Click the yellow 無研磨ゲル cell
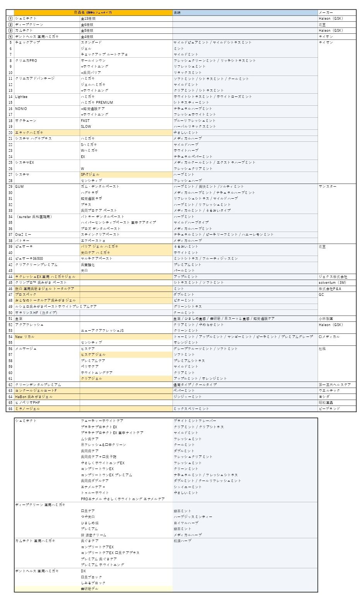 tap(126, 589)
